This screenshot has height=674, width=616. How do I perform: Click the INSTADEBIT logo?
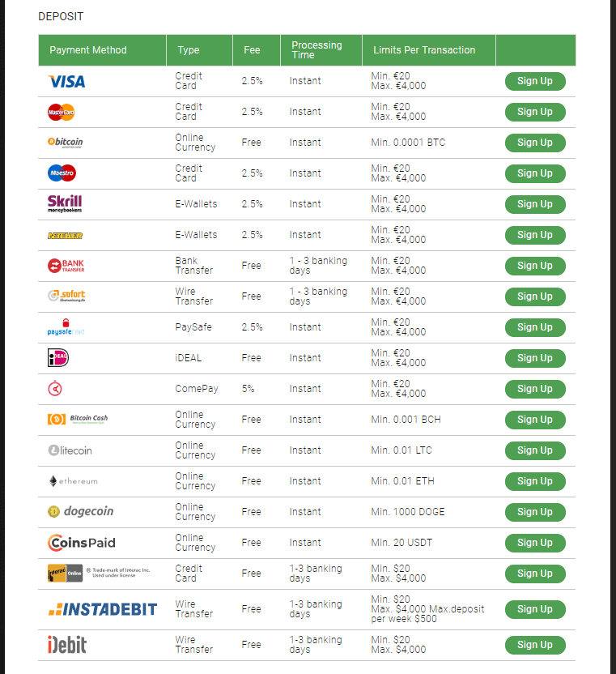(102, 609)
